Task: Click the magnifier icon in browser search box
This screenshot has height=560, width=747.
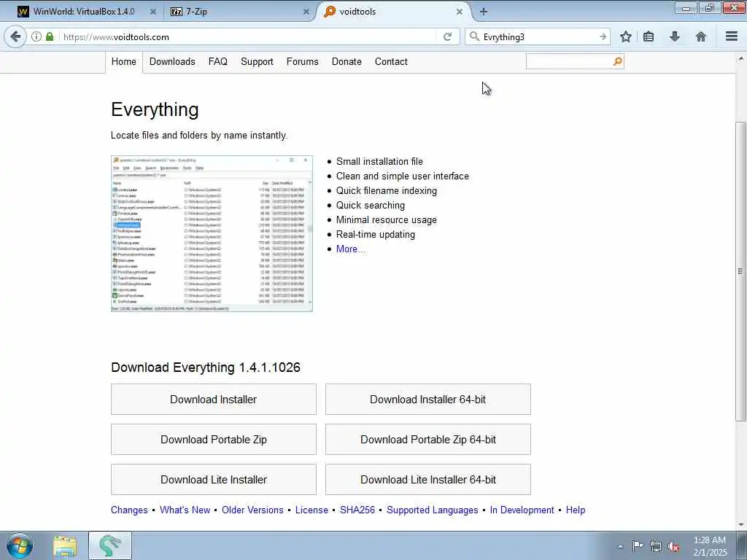Action: (474, 36)
